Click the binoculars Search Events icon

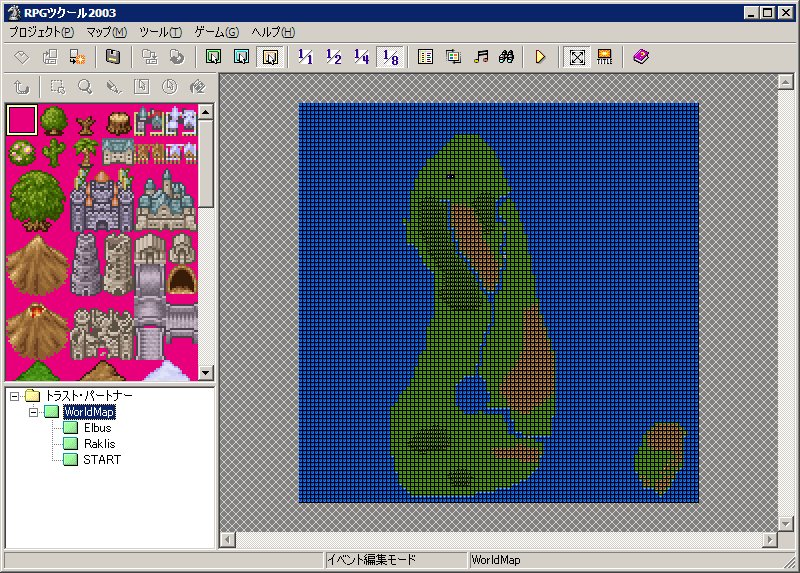507,57
